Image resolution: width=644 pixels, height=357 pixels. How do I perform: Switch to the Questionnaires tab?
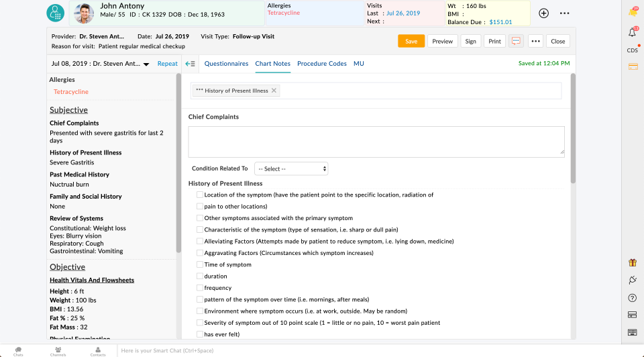[226, 64]
